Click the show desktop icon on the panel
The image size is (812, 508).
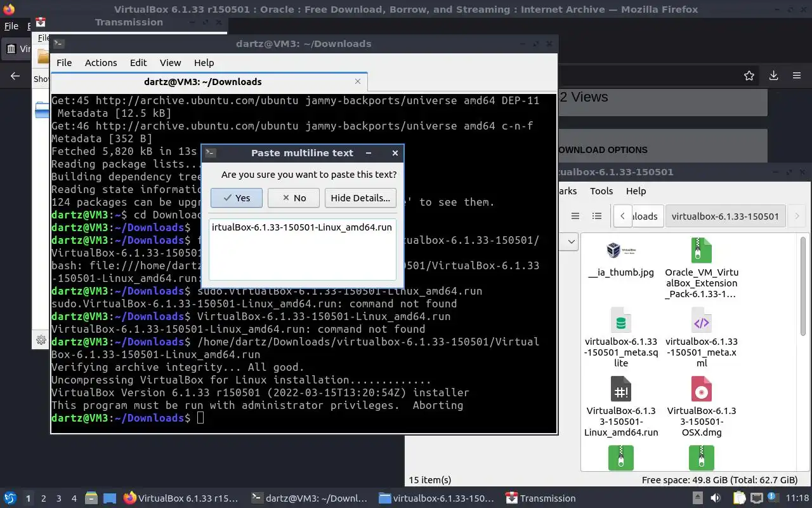point(109,498)
